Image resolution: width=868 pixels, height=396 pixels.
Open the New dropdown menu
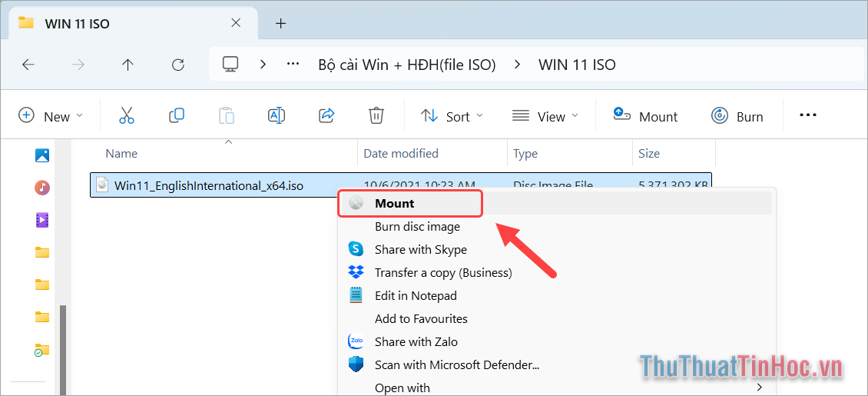pyautogui.click(x=51, y=116)
